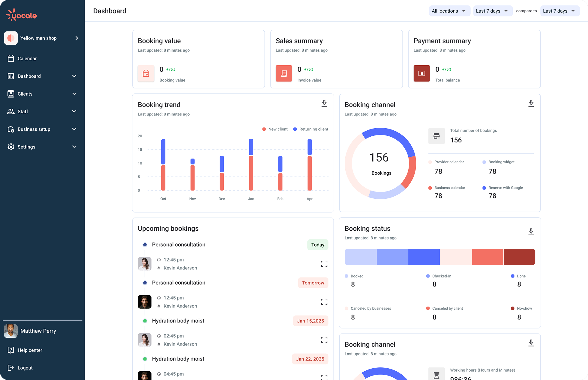Click the Yellow man shop avatar icon
The height and width of the screenshot is (380, 588).
11,38
